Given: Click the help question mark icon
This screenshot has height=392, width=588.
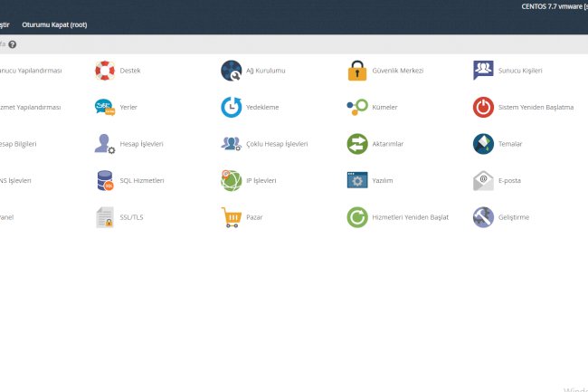Looking at the screenshot, I should 13,44.
